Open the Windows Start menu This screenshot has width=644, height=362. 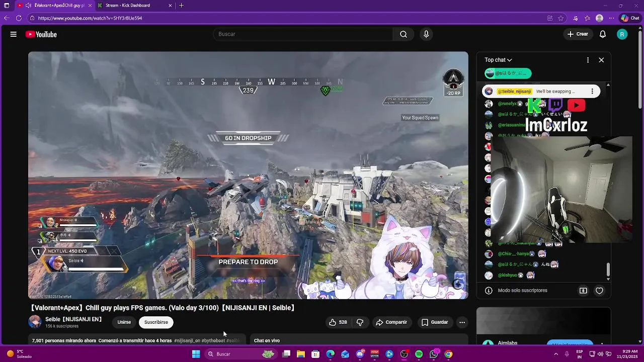coord(196,354)
